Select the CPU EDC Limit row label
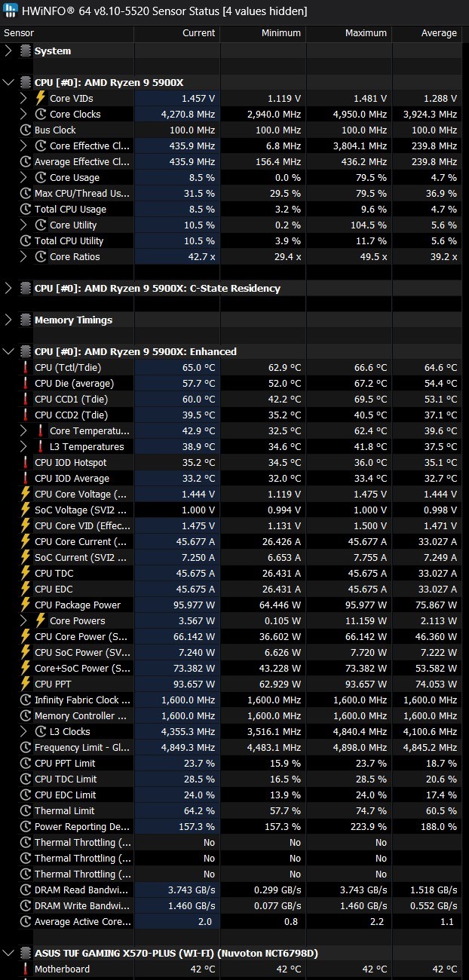The width and height of the screenshot is (469, 980). coord(66,795)
